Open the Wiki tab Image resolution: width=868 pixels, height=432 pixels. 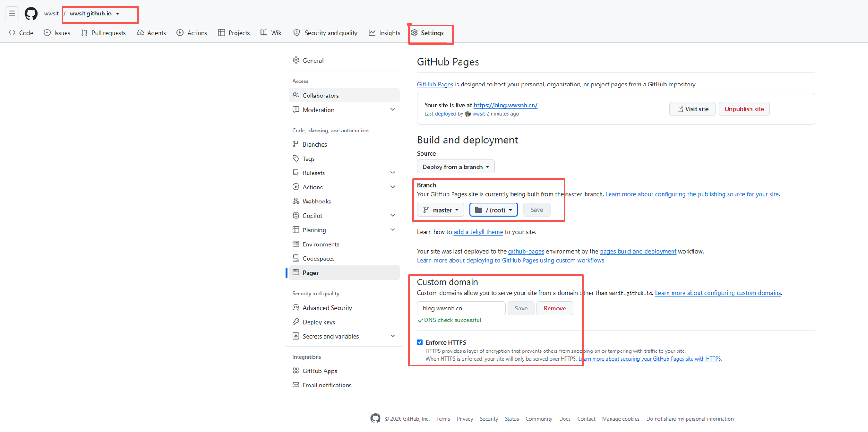pos(272,33)
